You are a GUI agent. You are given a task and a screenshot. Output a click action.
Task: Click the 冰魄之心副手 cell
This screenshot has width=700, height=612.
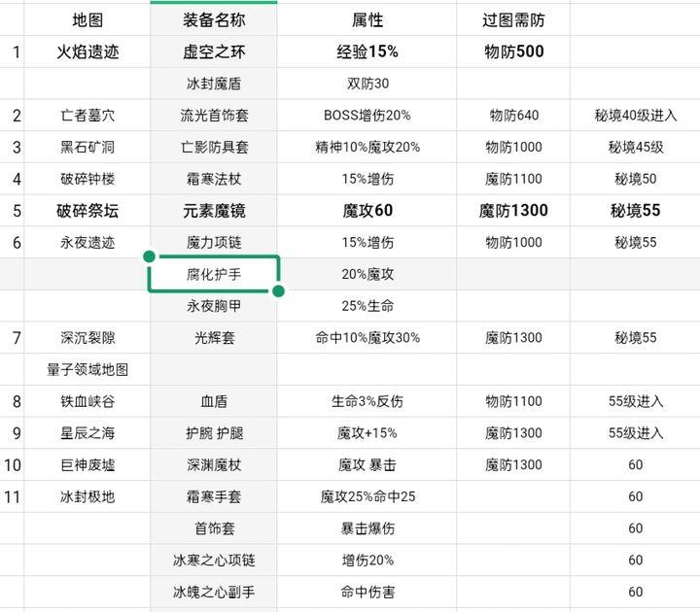[214, 592]
